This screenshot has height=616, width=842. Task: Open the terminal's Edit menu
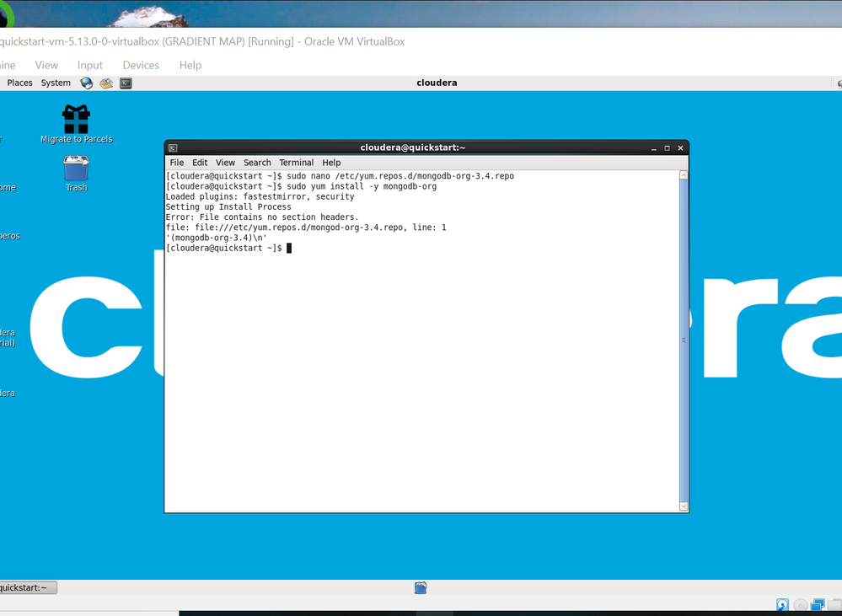click(200, 163)
